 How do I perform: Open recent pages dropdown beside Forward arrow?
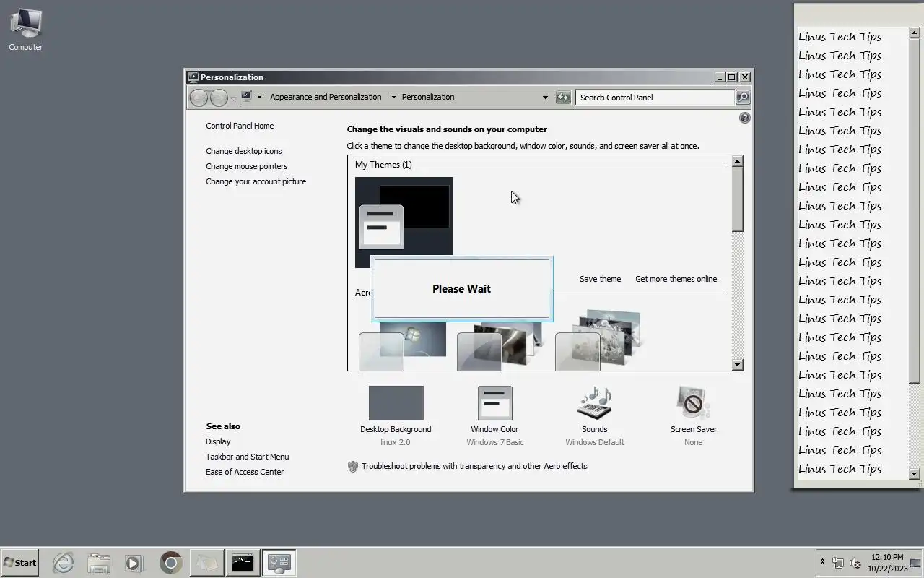pyautogui.click(x=232, y=98)
